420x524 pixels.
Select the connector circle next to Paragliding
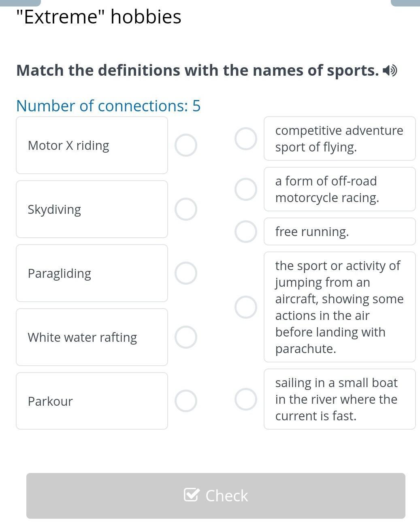pyautogui.click(x=186, y=273)
